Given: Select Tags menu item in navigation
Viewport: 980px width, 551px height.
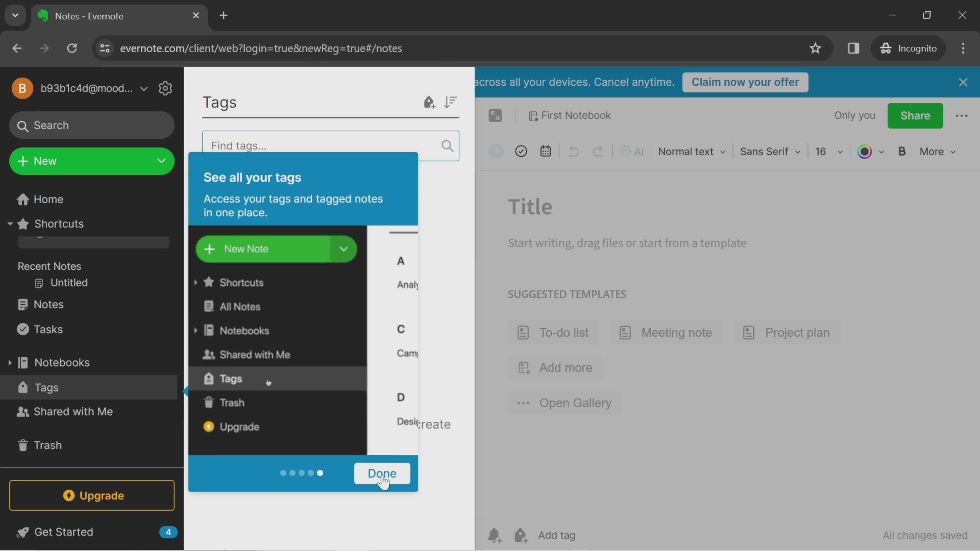Looking at the screenshot, I should pos(46,387).
